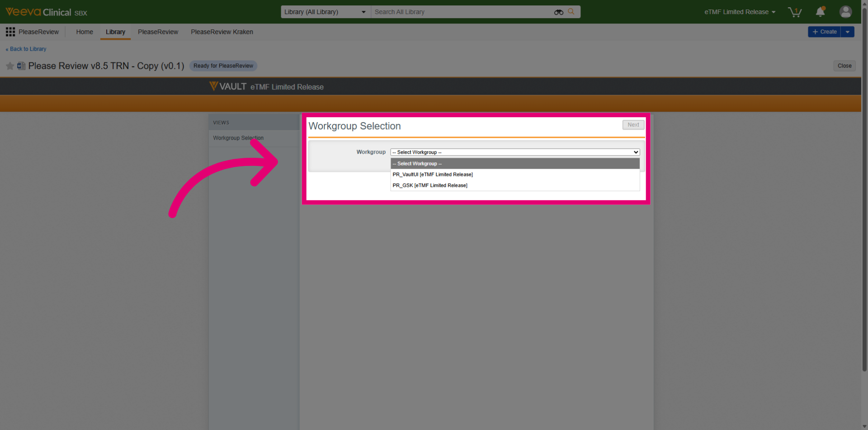The height and width of the screenshot is (430, 868).
Task: Open the user profile avatar
Action: tap(845, 12)
